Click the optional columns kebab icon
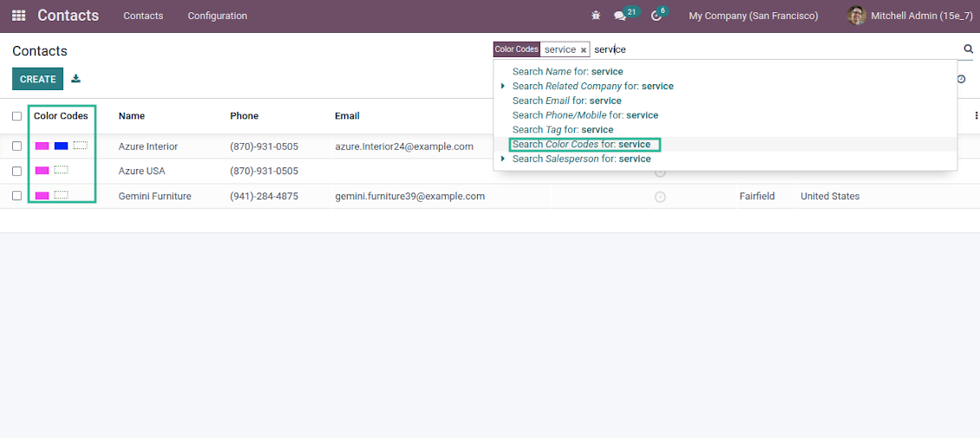 click(x=977, y=116)
